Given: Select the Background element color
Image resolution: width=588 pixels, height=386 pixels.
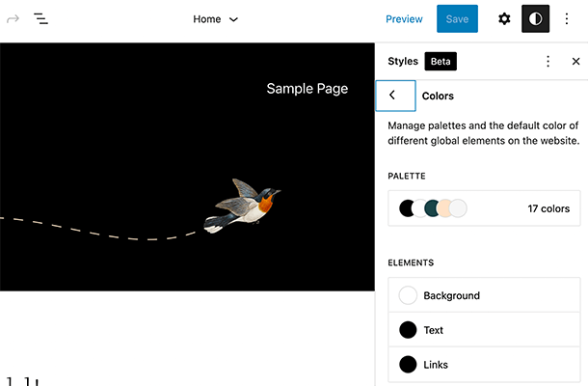Looking at the screenshot, I should click(x=484, y=295).
